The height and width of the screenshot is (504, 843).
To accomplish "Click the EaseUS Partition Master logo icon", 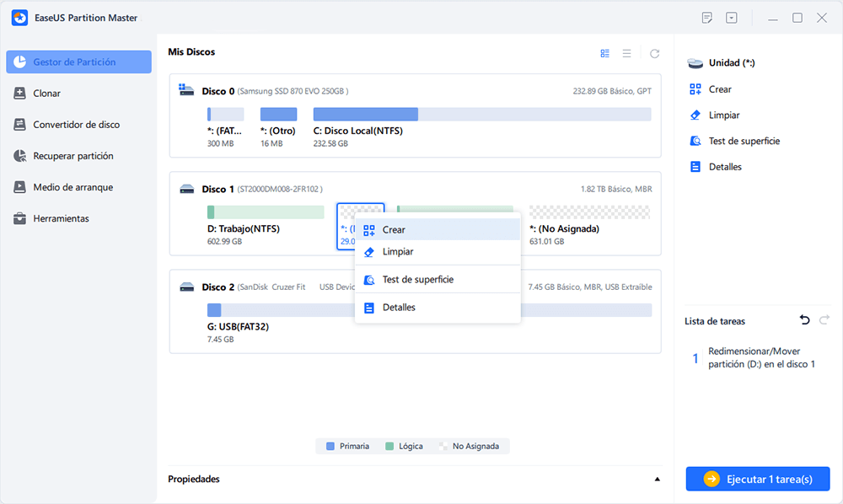I will [20, 18].
